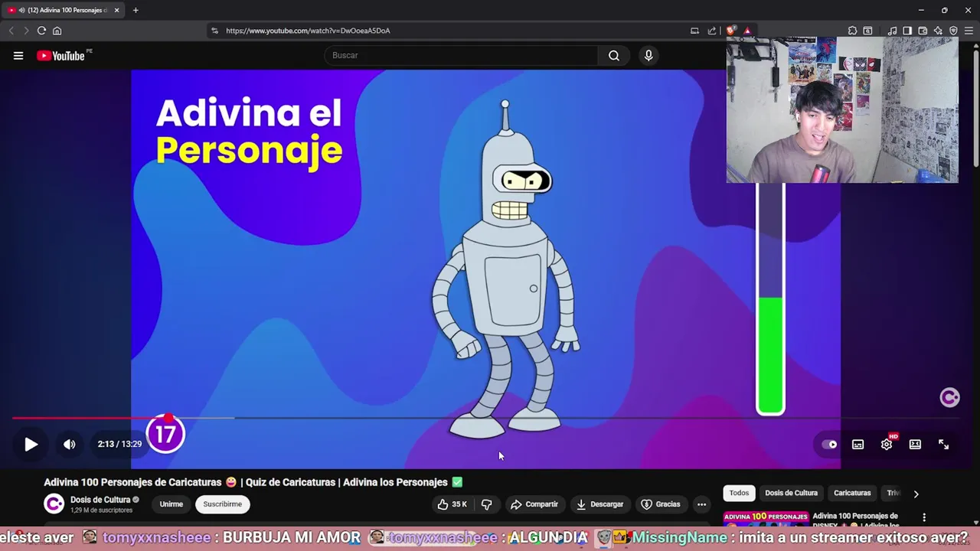The width and height of the screenshot is (980, 551).
Task: Enter fullscreen mode
Action: (944, 444)
